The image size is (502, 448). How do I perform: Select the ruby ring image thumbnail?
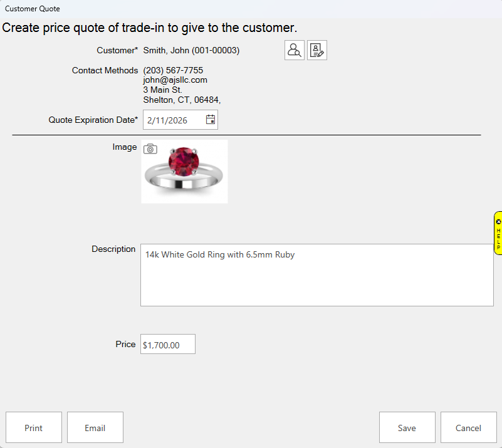tap(184, 172)
